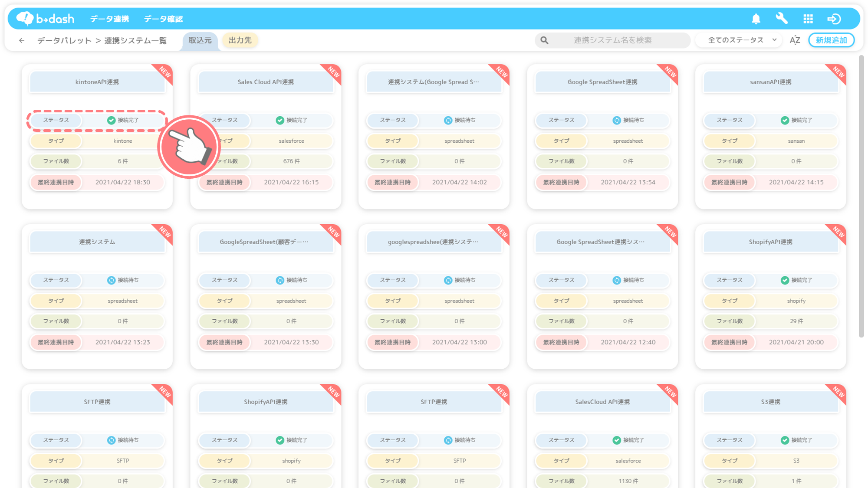The width and height of the screenshot is (868, 488).
Task: Click the データパレット breadcrumb
Action: (64, 40)
